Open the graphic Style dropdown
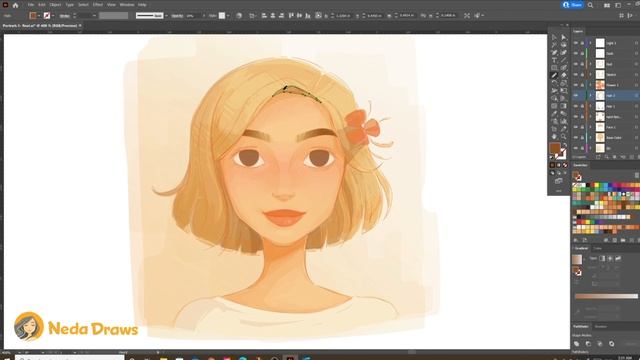The height and width of the screenshot is (360, 640). [227, 16]
